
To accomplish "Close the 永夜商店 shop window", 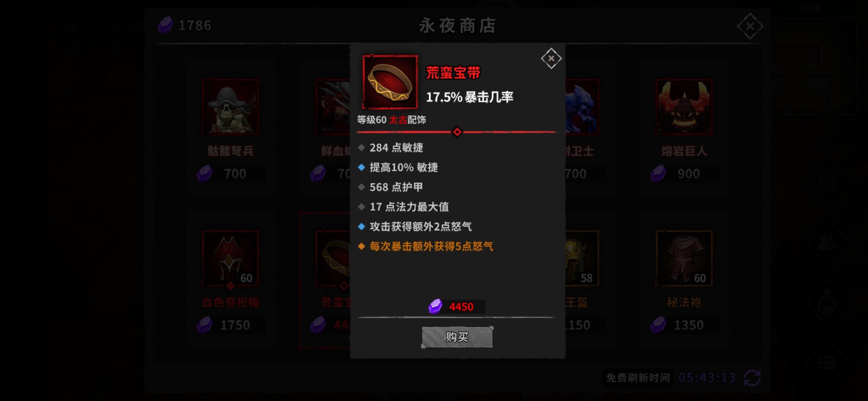I will tap(750, 26).
